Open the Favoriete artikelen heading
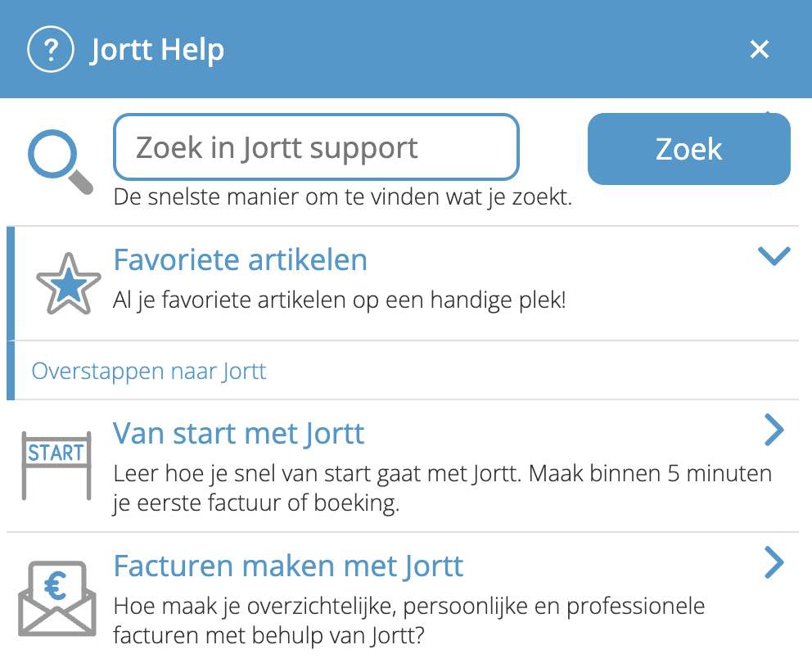The width and height of the screenshot is (812, 663). [240, 260]
